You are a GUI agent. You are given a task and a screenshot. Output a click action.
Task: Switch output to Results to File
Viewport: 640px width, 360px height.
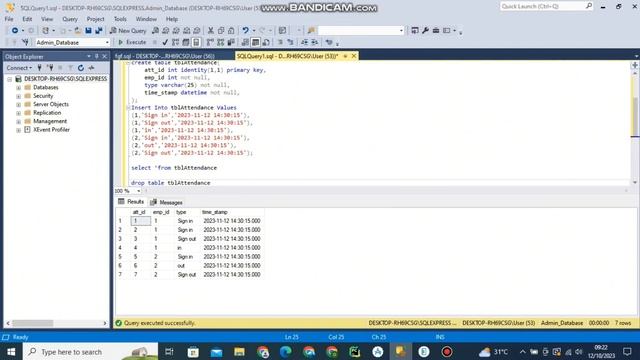tap(266, 42)
